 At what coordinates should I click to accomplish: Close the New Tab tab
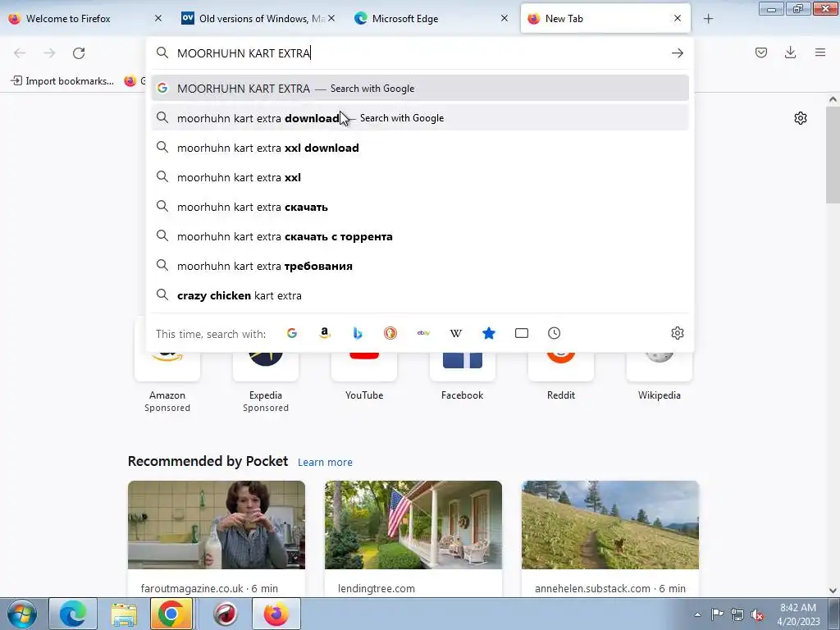(678, 18)
